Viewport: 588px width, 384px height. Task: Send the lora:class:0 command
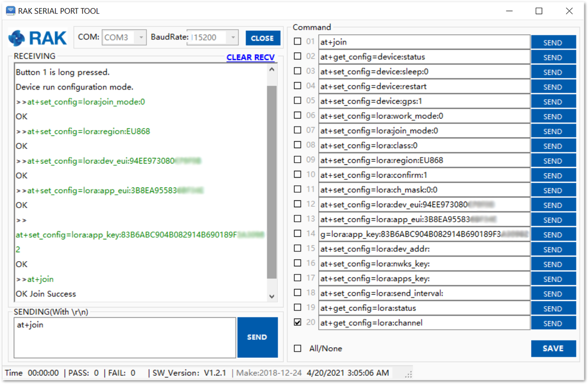tap(553, 146)
